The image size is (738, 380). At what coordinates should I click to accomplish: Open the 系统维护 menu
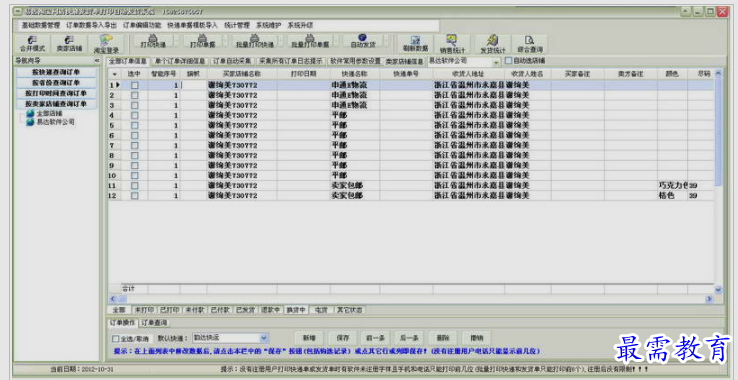[268, 25]
